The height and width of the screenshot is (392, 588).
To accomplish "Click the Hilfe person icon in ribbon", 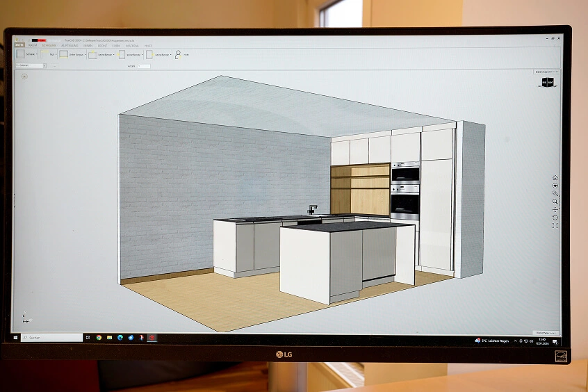I will 178,55.
